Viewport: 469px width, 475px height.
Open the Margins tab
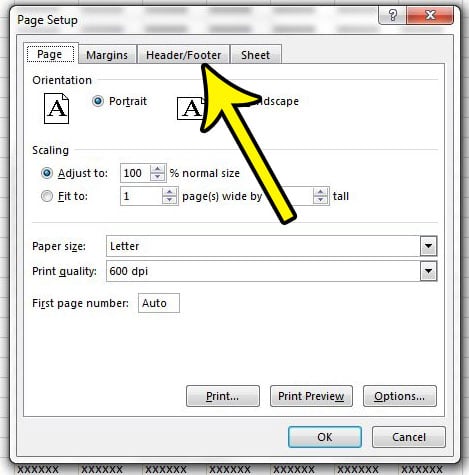click(x=107, y=55)
